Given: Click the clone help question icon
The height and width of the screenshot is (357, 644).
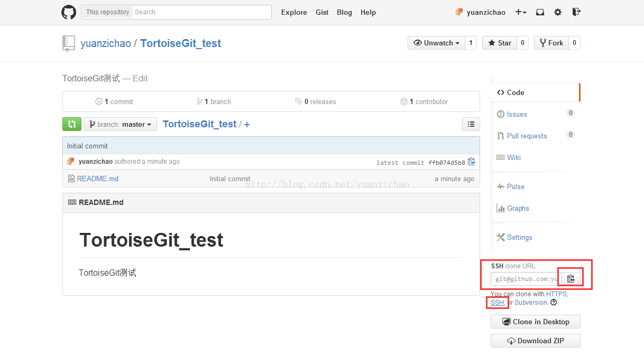Looking at the screenshot, I should [554, 303].
